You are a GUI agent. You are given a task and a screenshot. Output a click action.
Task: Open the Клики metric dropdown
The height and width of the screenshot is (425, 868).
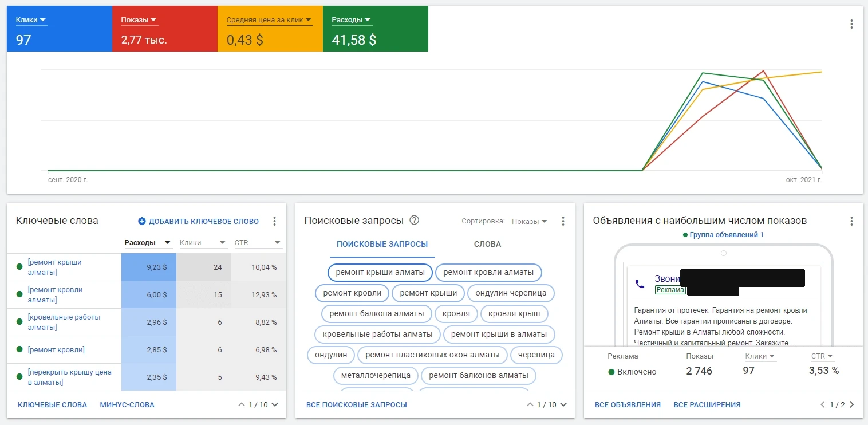coord(31,20)
